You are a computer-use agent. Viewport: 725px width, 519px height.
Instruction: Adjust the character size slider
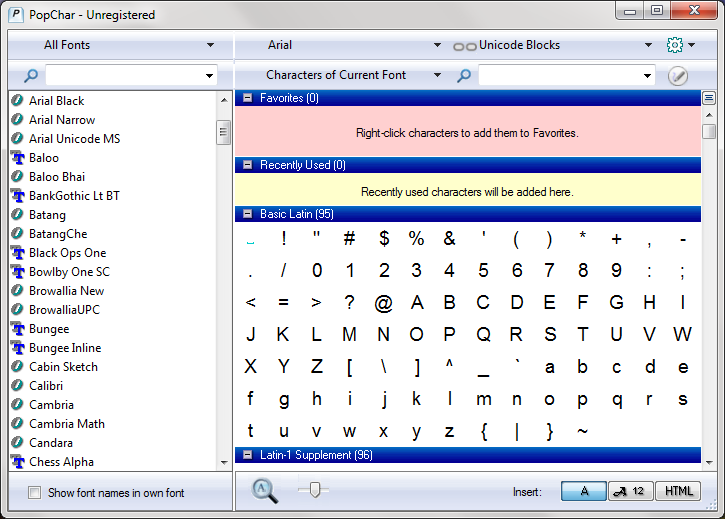(x=315, y=489)
